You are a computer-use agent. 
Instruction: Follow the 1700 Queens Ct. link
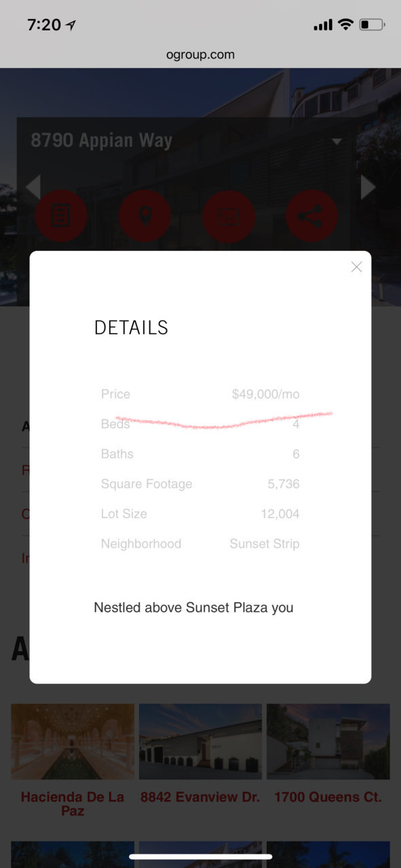[328, 797]
